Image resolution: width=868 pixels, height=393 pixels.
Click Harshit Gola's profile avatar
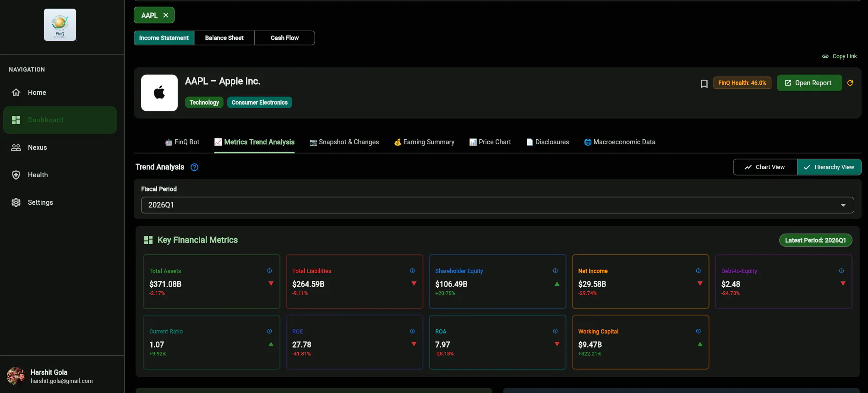(16, 376)
